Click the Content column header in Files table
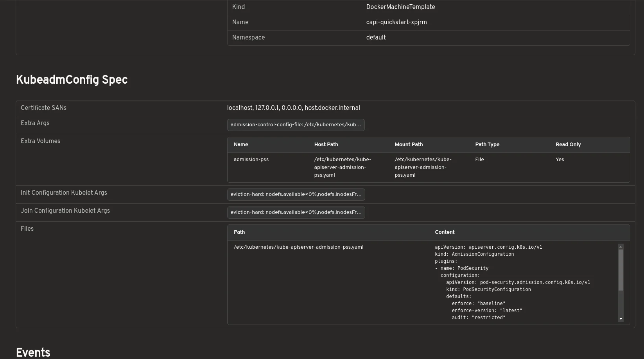 [x=445, y=232]
